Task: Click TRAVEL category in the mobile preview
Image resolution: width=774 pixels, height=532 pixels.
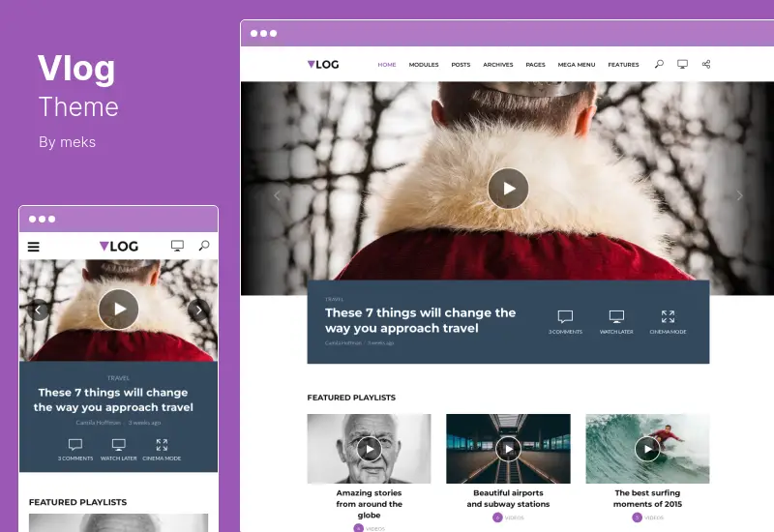Action: click(118, 378)
